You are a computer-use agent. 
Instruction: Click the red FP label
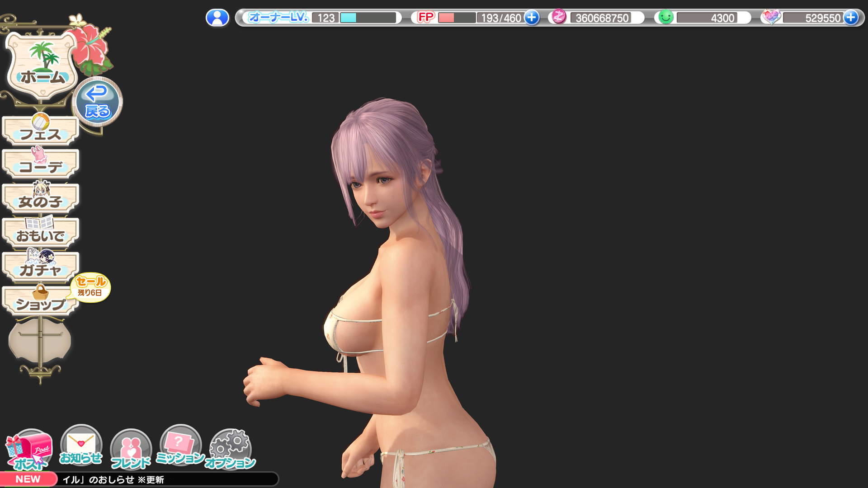[x=425, y=17]
